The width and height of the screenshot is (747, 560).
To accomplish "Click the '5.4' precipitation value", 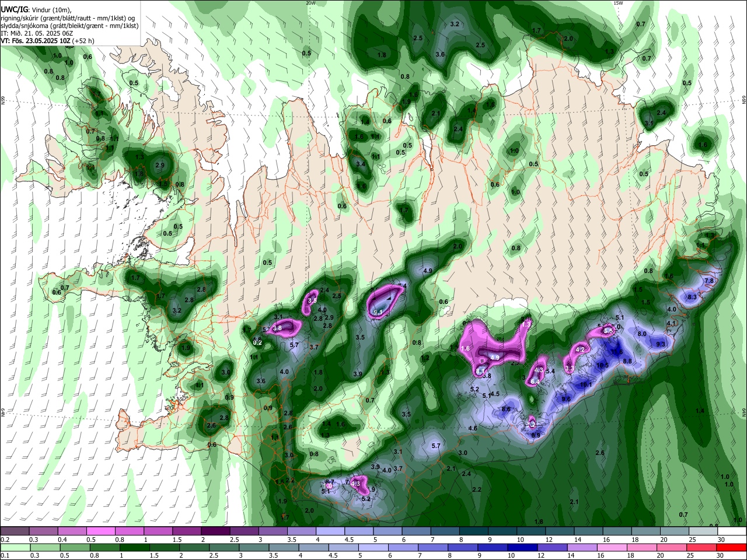I will point(550,371).
